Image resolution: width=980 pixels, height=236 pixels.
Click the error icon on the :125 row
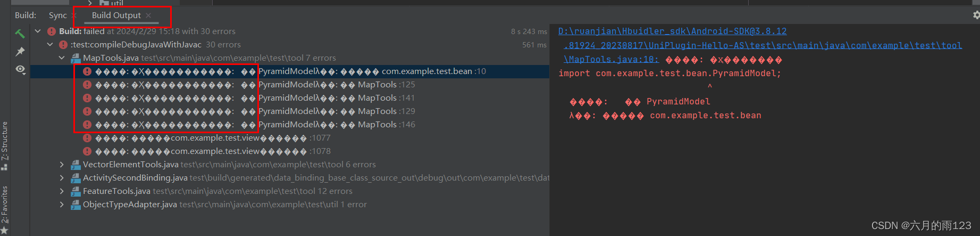(x=87, y=85)
